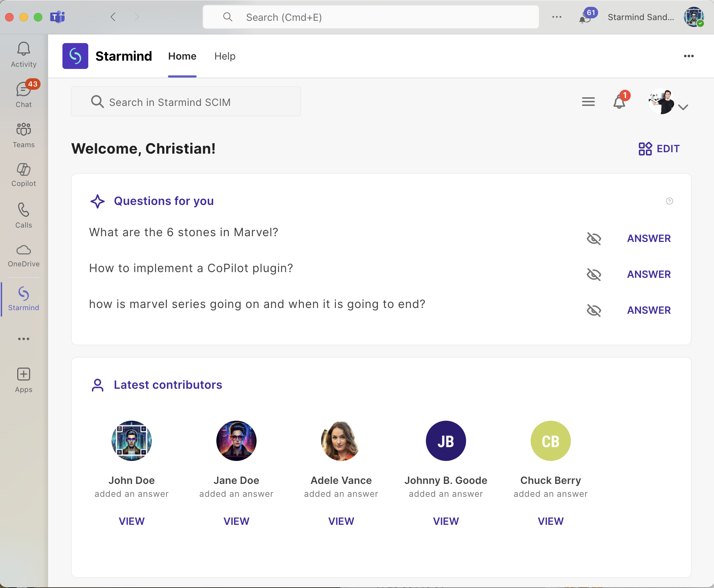Screen dimensions: 714x588
Task: Expand the Starmind user profile dropdown
Action: click(683, 107)
